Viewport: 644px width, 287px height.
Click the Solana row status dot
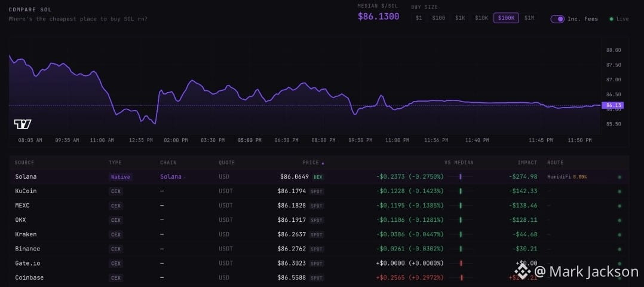[620, 177]
